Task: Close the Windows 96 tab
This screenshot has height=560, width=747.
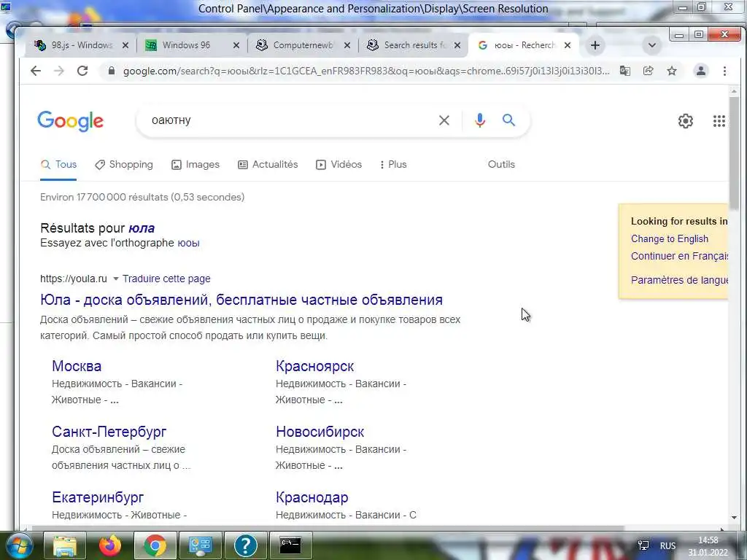Action: (236, 45)
